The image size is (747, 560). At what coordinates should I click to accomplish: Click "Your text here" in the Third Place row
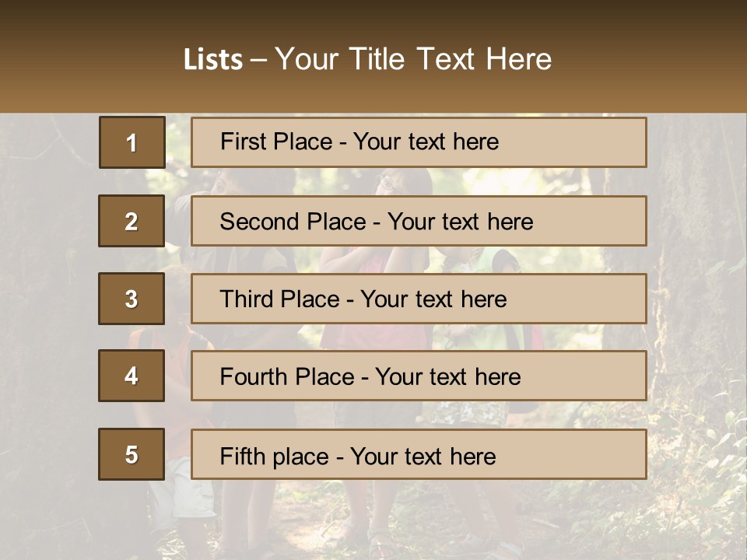[433, 299]
